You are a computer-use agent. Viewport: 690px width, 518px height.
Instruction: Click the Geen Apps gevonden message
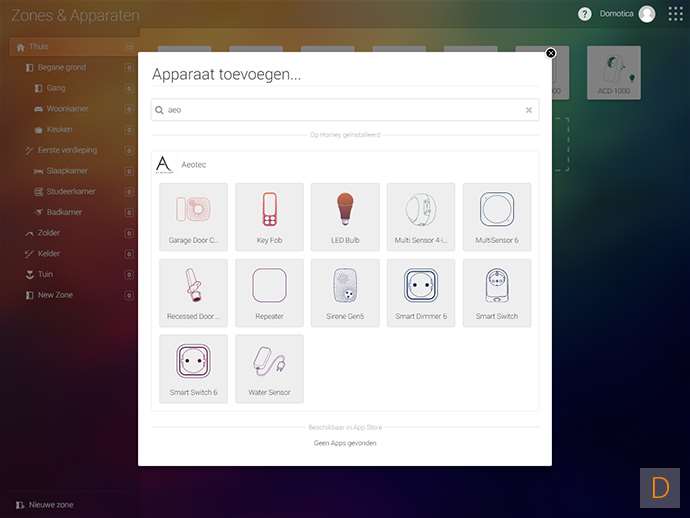(345, 443)
